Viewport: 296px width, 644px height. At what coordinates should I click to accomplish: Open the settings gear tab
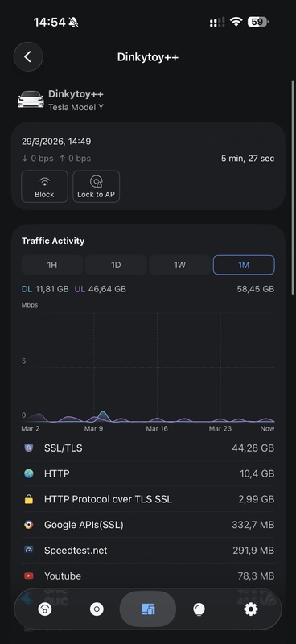(x=251, y=609)
